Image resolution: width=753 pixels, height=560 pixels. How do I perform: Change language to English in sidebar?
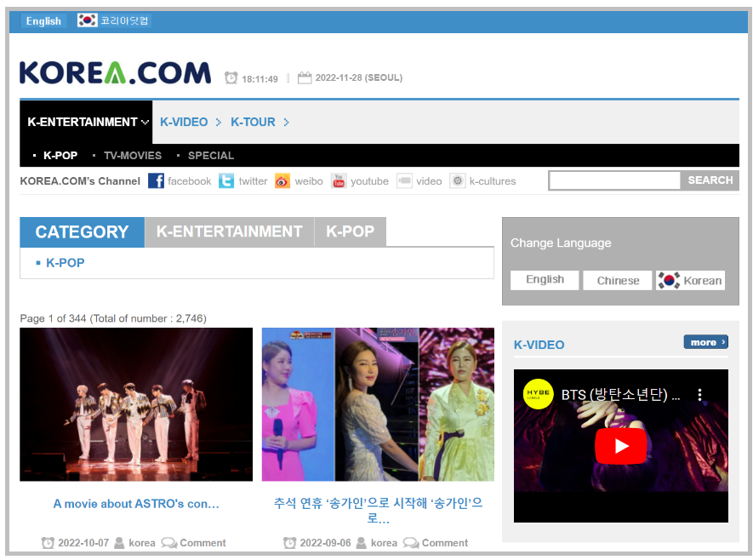545,280
